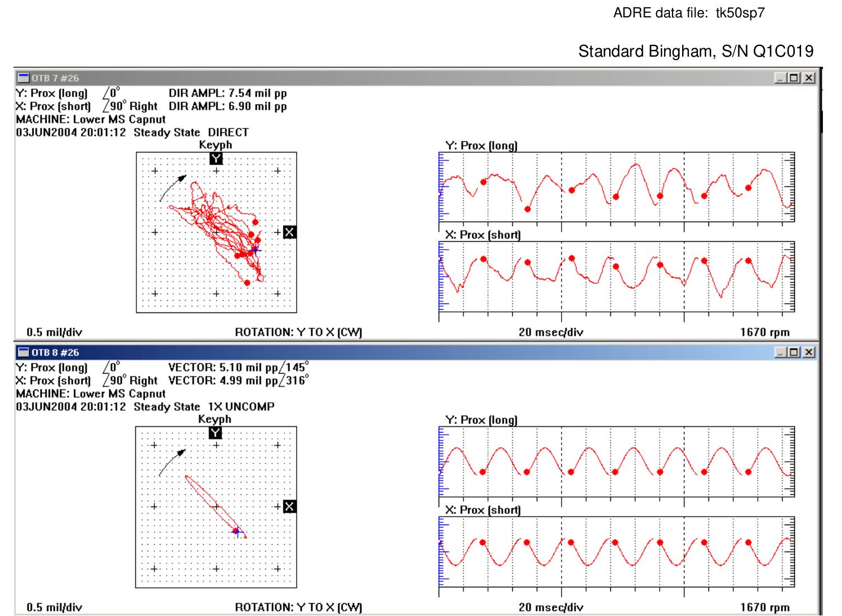The height and width of the screenshot is (616, 842).
Task: Click the OTB 7 #26 title bar document icon
Action: point(23,76)
